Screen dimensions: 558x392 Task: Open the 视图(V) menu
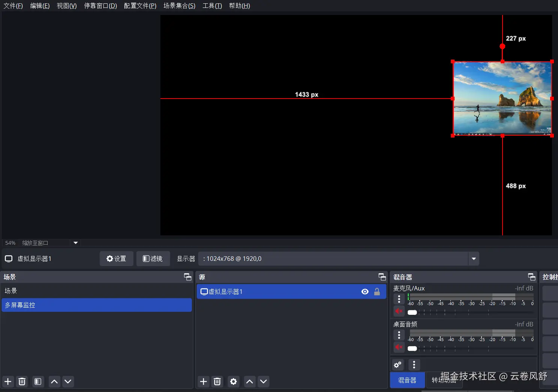tap(67, 6)
